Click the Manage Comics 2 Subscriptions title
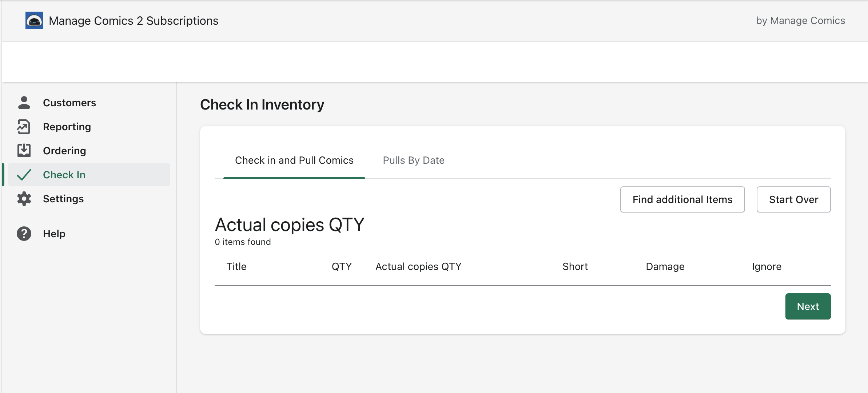 tap(134, 21)
